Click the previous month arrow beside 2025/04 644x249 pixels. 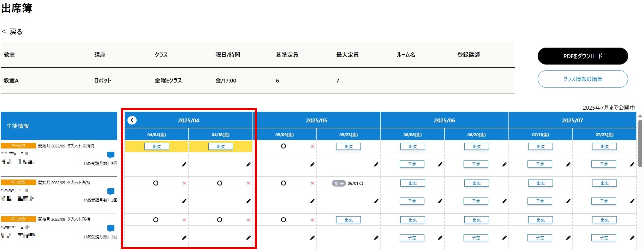(132, 121)
